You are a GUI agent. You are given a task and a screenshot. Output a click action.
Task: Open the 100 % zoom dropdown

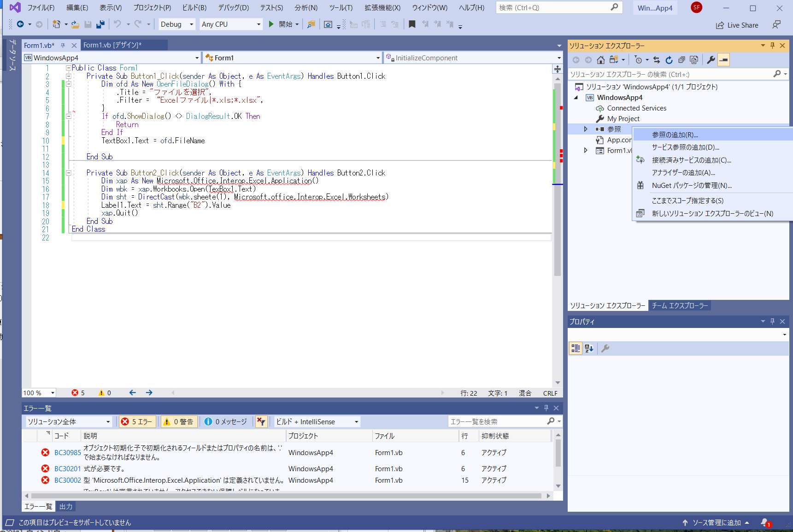coord(39,393)
